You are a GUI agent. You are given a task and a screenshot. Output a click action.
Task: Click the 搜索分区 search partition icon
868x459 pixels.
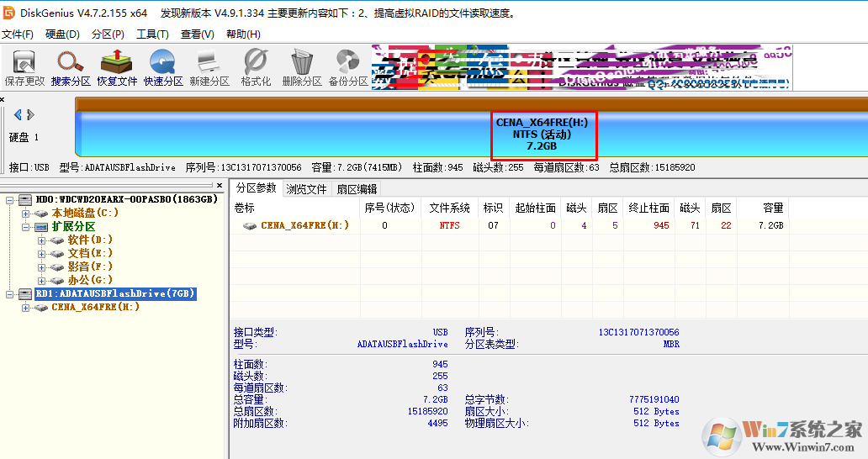(x=71, y=68)
